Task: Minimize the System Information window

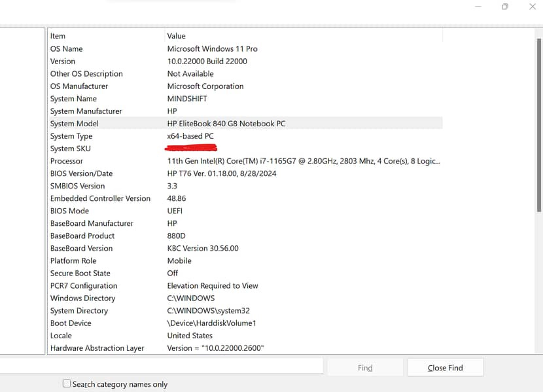Action: click(x=478, y=7)
